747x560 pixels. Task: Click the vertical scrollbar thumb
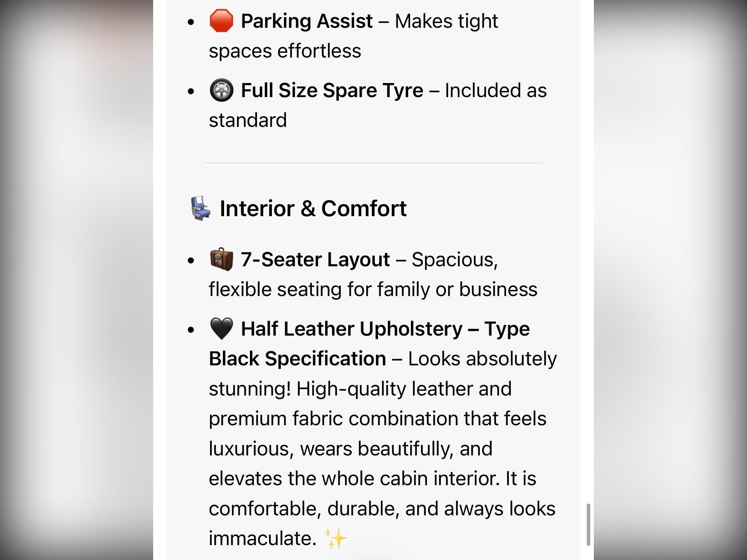tap(588, 525)
